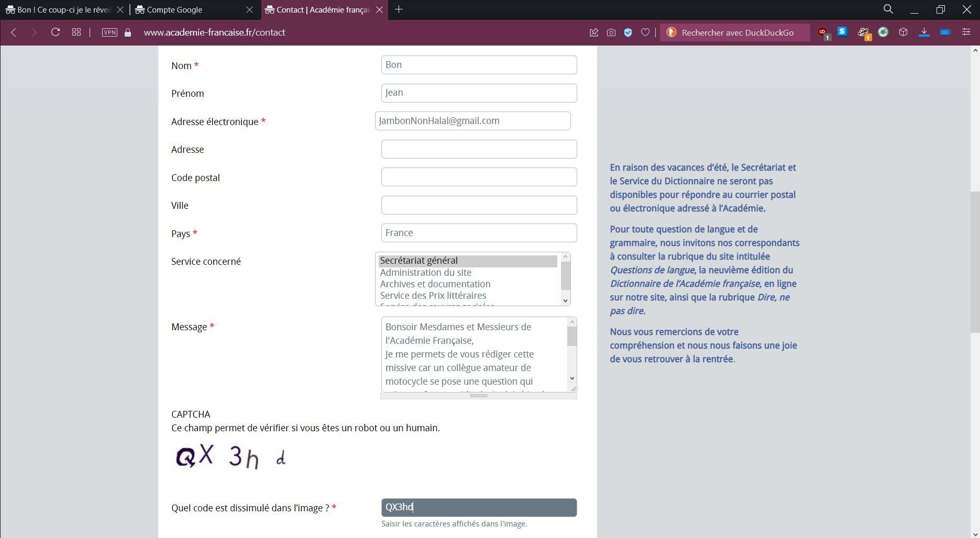Select Administration du site option
The width and height of the screenshot is (980, 538).
pos(468,273)
